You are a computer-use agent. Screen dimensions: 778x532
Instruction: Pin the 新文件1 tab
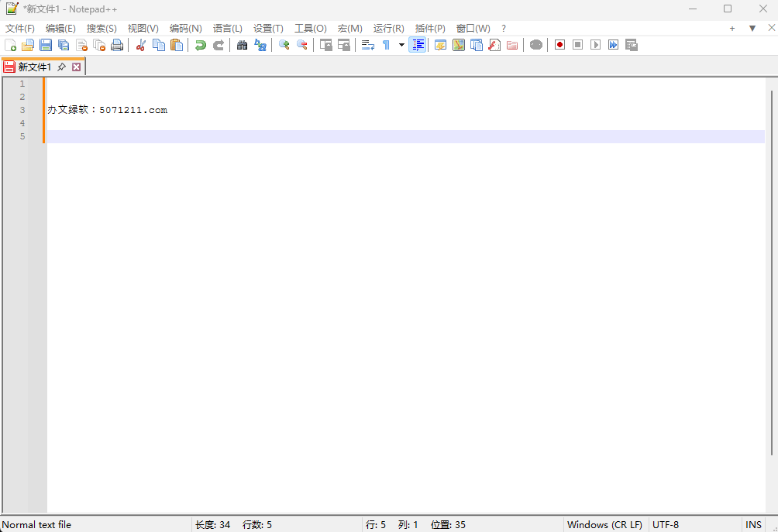pos(60,67)
